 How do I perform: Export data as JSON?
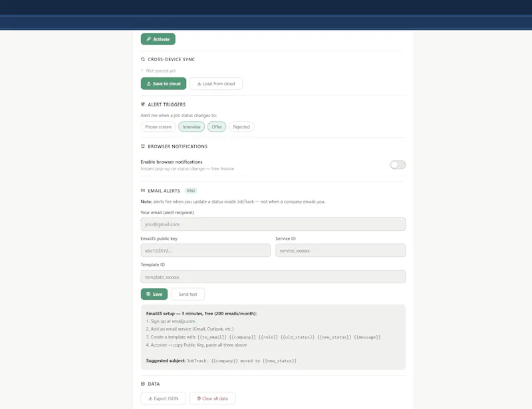tap(163, 398)
